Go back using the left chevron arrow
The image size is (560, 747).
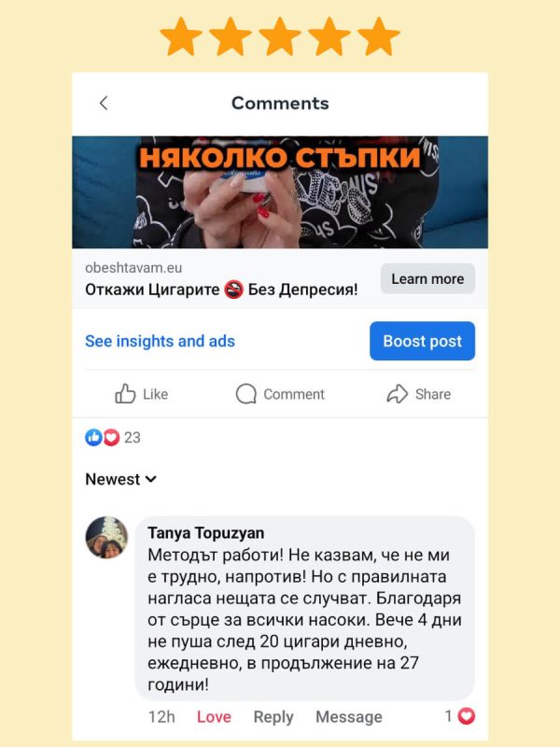[x=104, y=103]
